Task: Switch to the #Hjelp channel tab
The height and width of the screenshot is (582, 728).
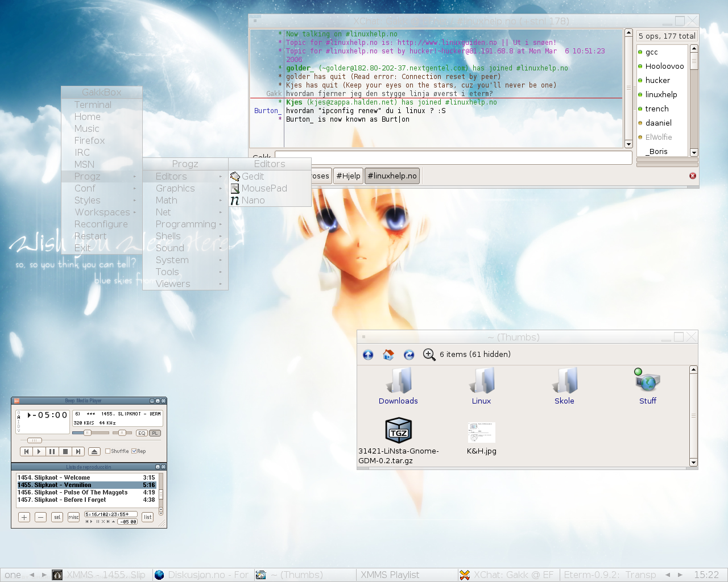Action: 348,176
